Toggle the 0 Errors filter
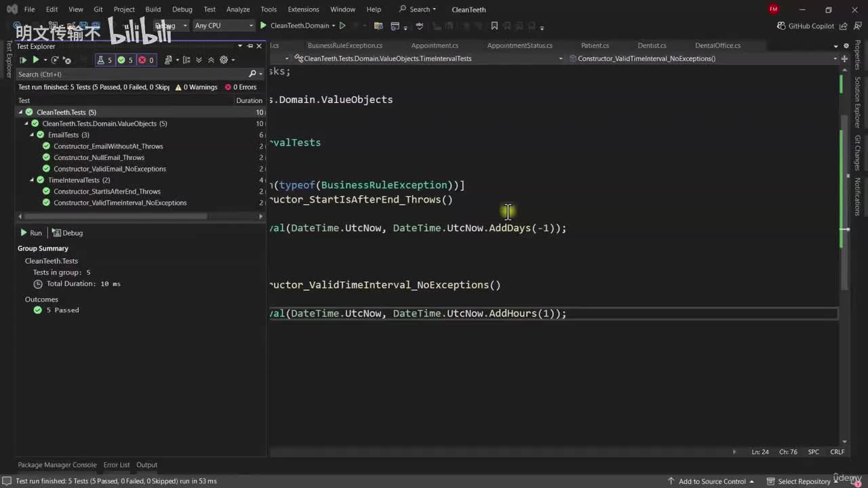 tap(241, 87)
